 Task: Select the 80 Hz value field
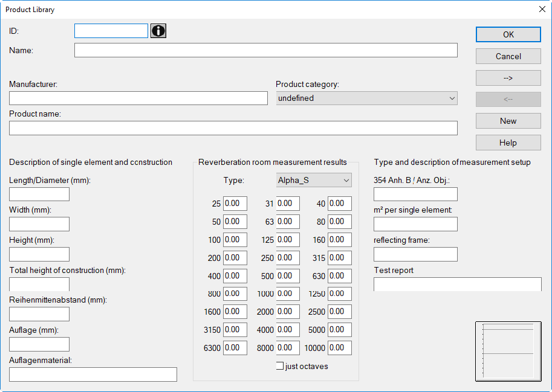coord(339,222)
